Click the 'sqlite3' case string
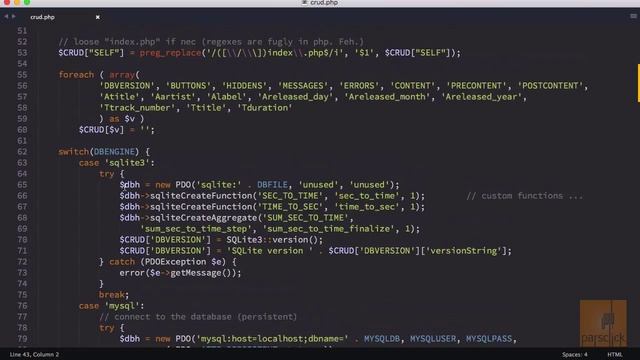Image resolution: width=640 pixels, height=360 pixels. coord(127,163)
